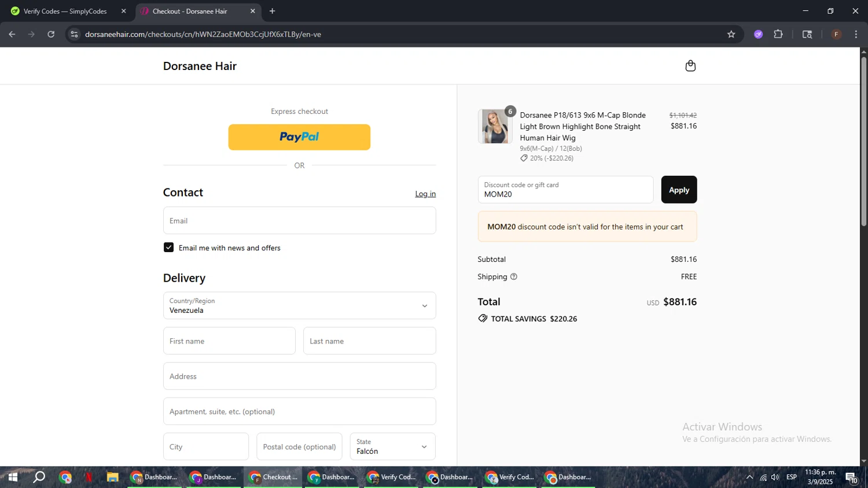
Task: Open Windows Start menu
Action: [12, 477]
